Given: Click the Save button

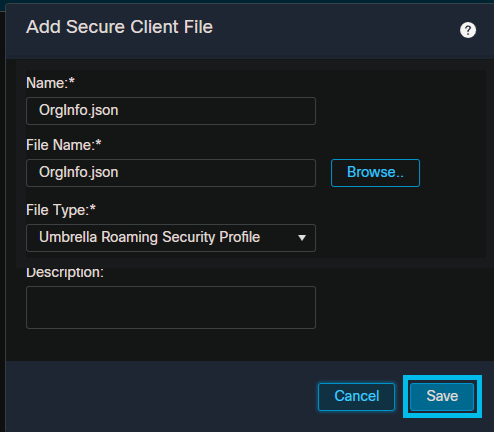Looking at the screenshot, I should [x=442, y=396].
